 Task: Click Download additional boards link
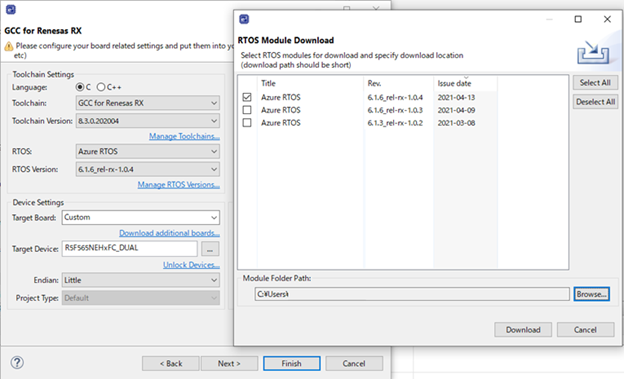pyautogui.click(x=169, y=233)
